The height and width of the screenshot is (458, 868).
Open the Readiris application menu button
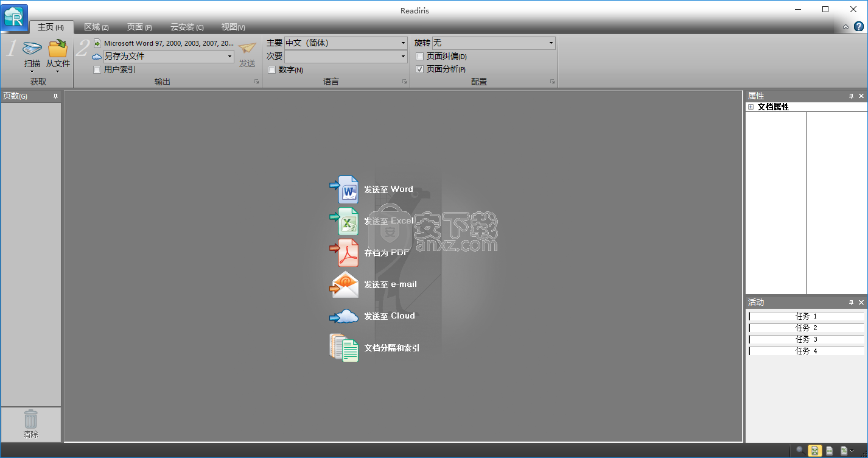pos(15,18)
